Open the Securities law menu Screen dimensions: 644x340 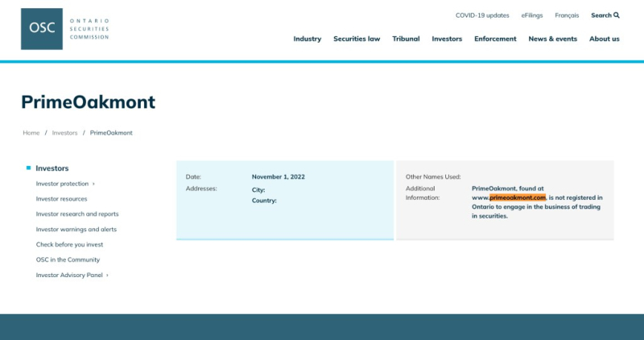point(357,39)
